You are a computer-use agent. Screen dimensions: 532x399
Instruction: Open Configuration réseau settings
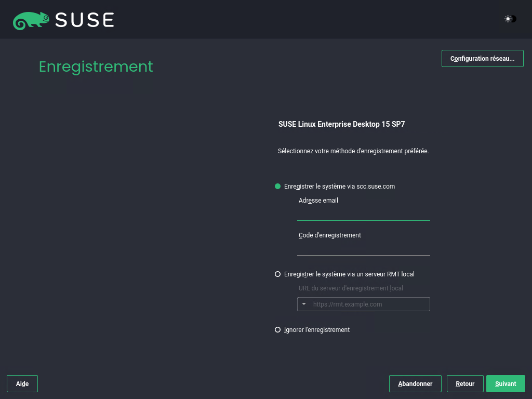482,59
